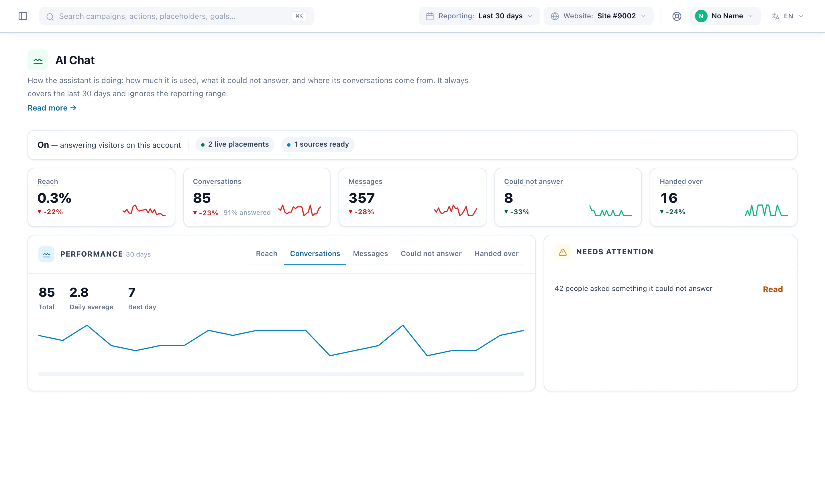
Task: Open the help lifebuoy icon
Action: click(677, 16)
